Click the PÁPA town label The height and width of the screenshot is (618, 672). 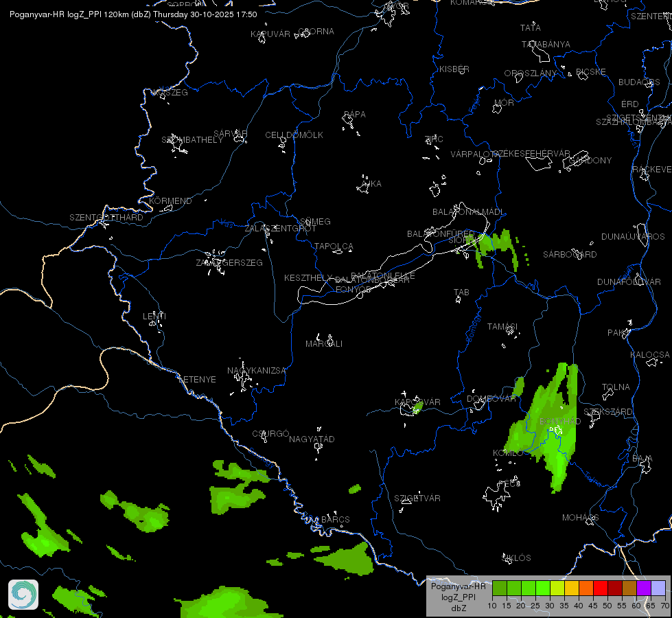tap(355, 115)
